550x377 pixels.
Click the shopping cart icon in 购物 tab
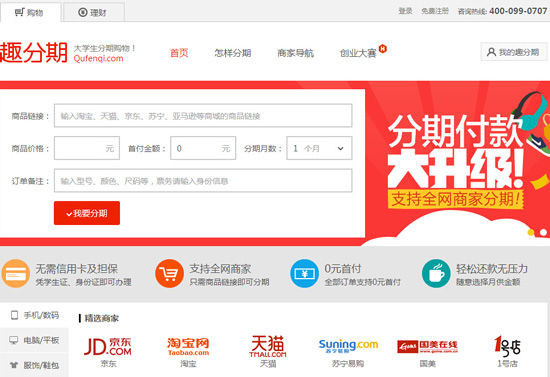20,12
